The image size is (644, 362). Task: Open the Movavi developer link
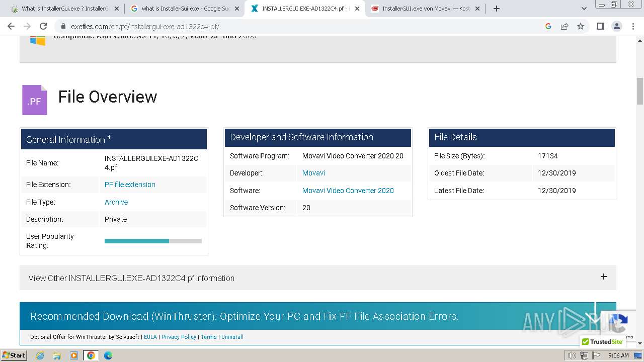coord(313,173)
